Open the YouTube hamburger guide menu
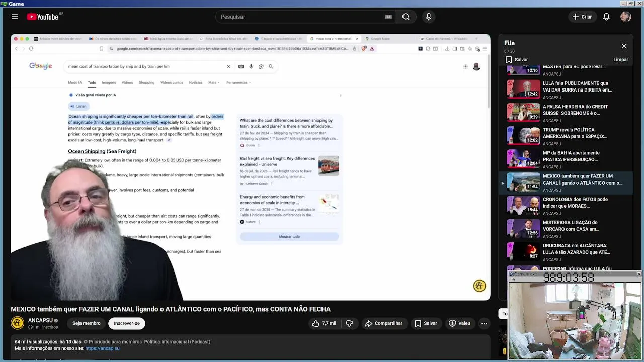The image size is (644, 362). point(15,17)
